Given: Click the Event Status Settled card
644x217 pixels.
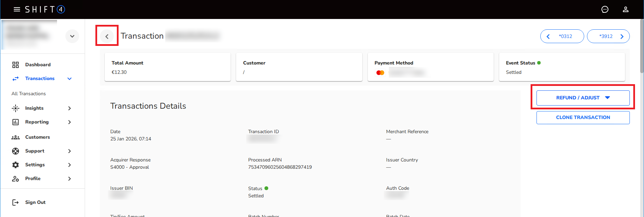Looking at the screenshot, I should pos(562,67).
